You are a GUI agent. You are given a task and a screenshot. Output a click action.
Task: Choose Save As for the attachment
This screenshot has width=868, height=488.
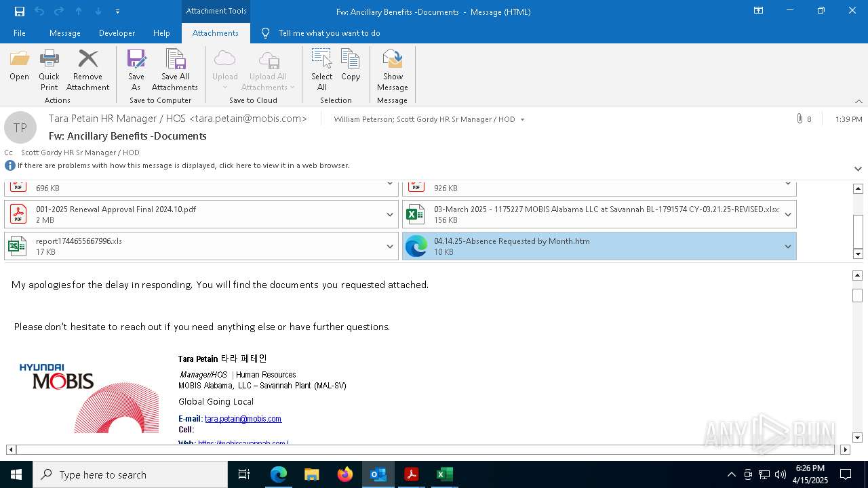pos(136,70)
